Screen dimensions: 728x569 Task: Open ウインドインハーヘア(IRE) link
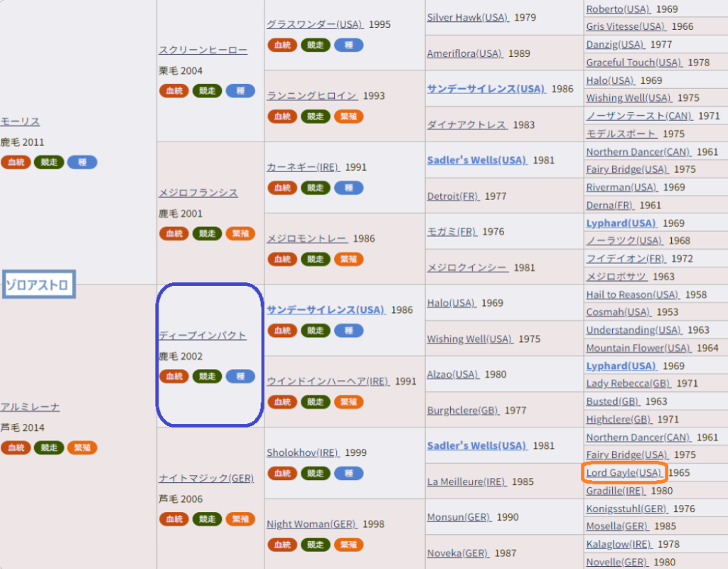328,381
